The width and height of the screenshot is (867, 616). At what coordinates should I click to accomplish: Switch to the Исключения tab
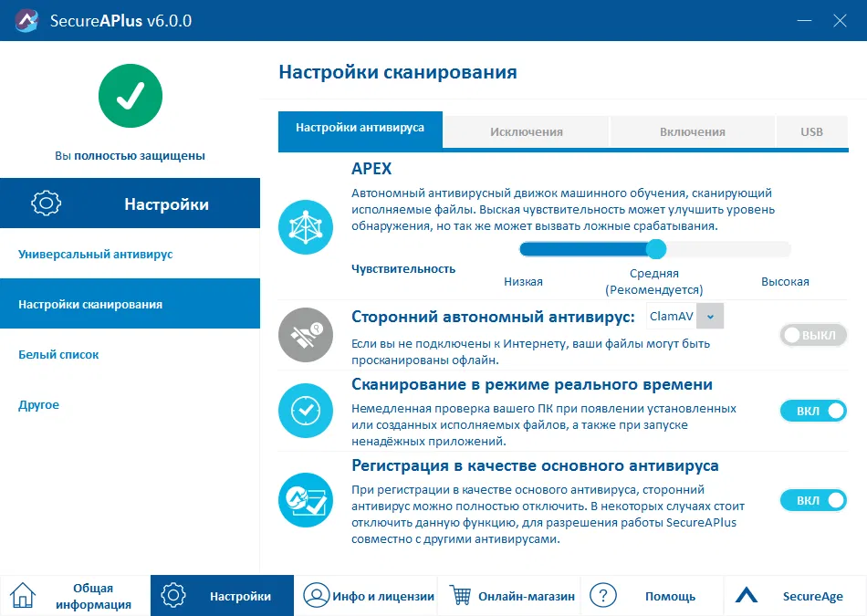pos(526,131)
